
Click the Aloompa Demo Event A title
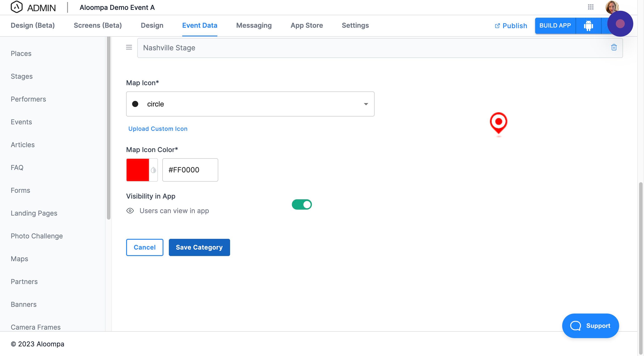click(117, 8)
